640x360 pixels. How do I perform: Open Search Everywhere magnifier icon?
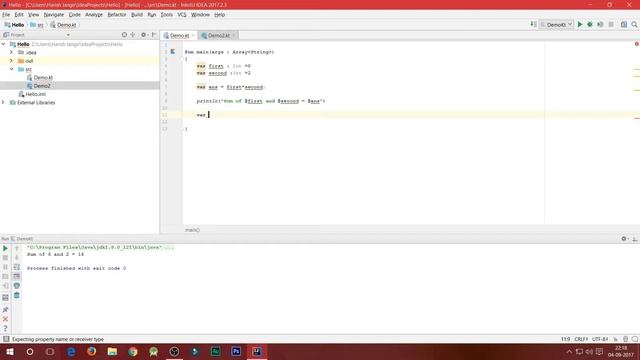tap(634, 24)
